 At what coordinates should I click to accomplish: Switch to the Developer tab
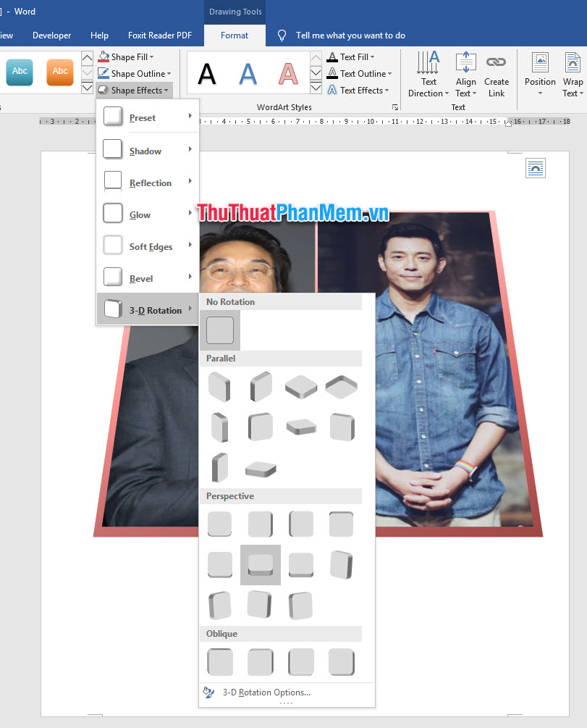[x=52, y=35]
